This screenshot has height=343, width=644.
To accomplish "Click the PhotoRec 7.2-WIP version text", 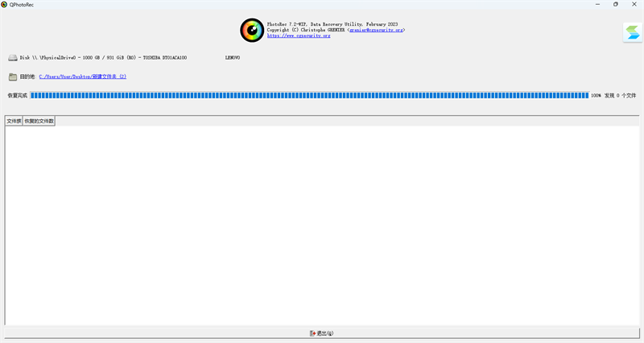I will pos(332,24).
